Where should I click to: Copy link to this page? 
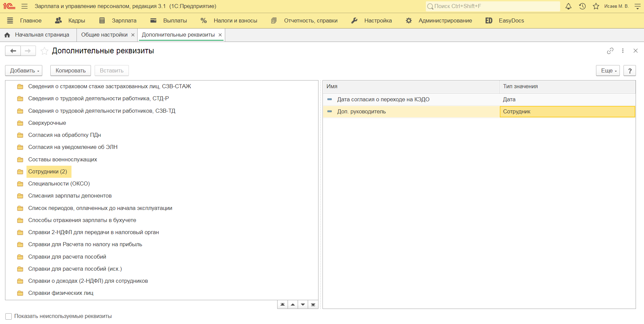(610, 51)
